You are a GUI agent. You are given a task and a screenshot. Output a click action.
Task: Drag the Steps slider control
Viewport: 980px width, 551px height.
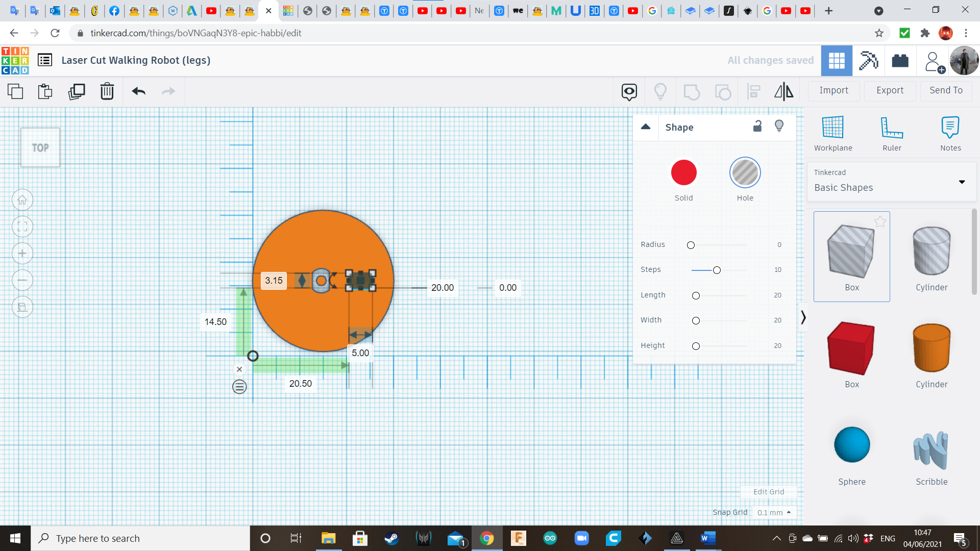[716, 269]
